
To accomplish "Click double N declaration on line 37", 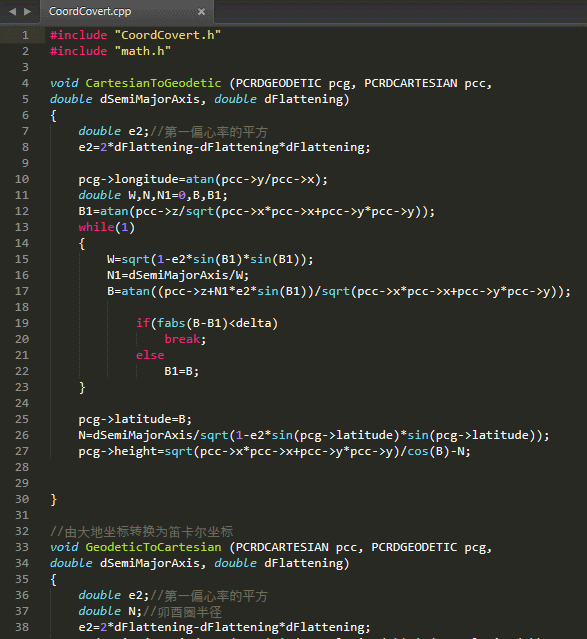I will tap(110, 611).
